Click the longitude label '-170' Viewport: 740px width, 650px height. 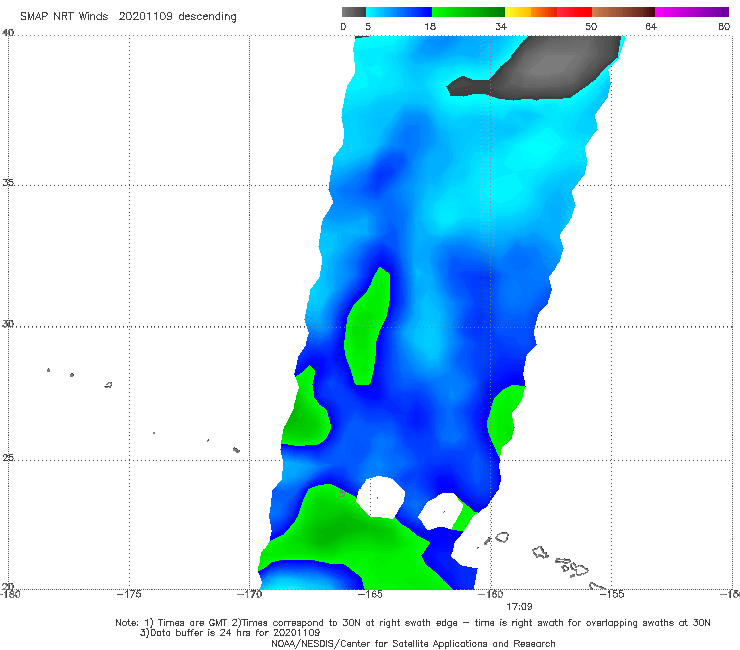click(x=249, y=594)
